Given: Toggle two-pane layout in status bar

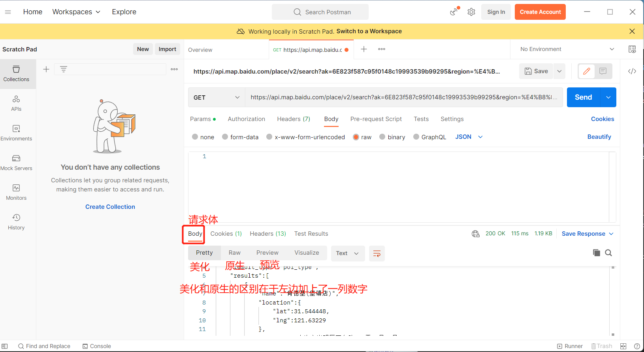Looking at the screenshot, I should [623, 346].
